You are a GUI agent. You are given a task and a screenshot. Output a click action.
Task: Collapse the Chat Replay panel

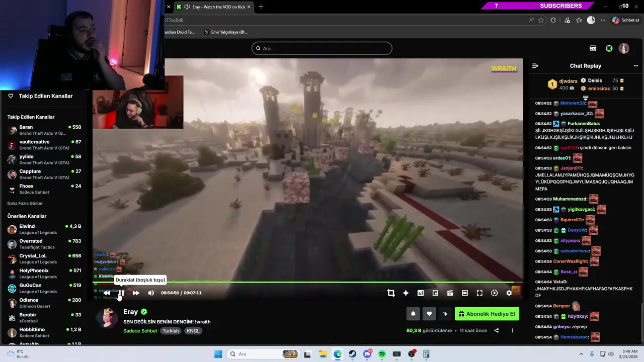point(535,66)
